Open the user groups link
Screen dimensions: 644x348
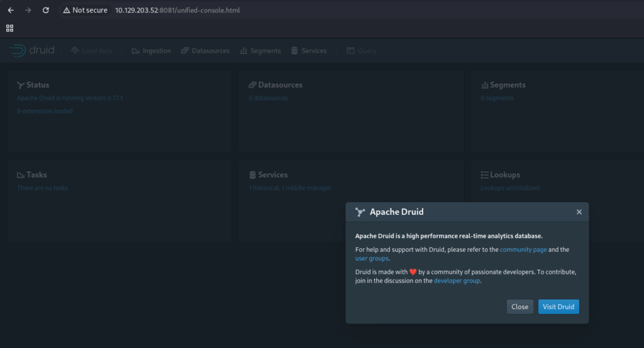[x=372, y=259]
